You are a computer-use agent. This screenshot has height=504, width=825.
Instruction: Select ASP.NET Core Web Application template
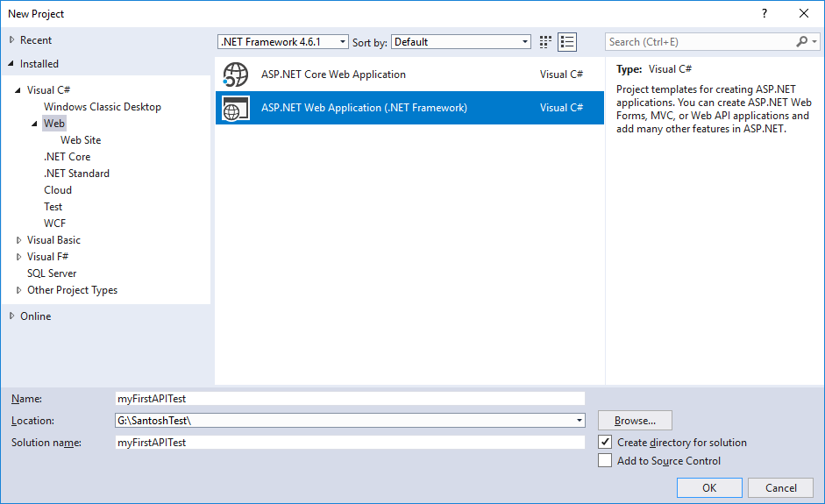coord(409,75)
